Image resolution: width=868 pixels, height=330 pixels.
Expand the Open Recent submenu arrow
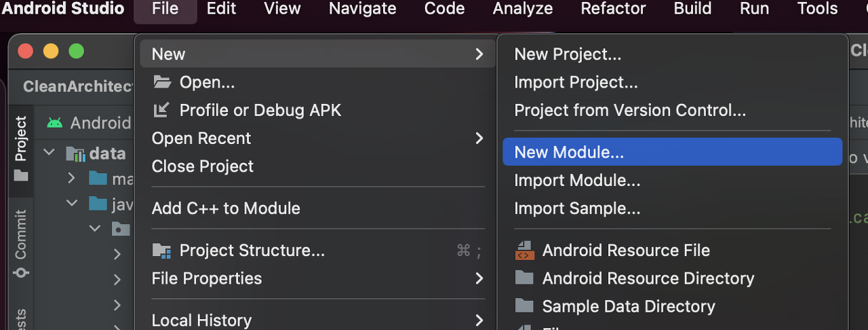[479, 138]
